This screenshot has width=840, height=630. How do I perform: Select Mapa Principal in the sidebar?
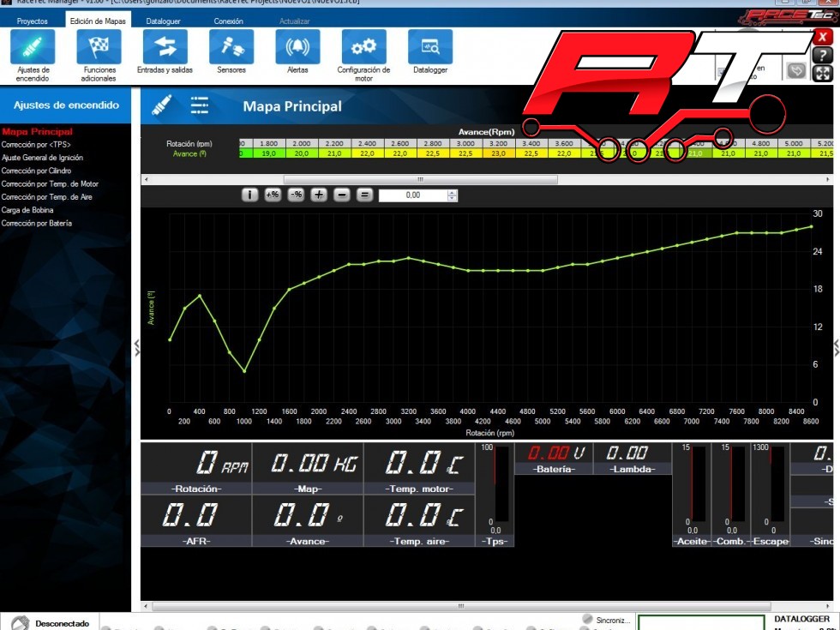coord(37,131)
